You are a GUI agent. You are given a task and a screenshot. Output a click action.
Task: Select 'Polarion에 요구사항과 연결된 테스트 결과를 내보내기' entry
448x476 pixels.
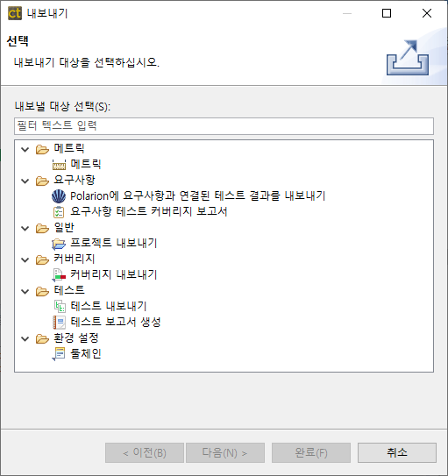point(197,195)
